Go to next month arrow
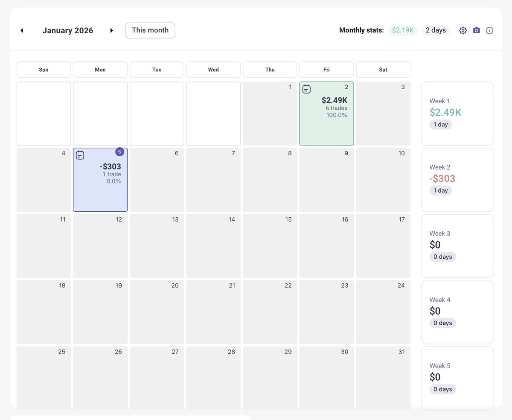This screenshot has width=512, height=420. tap(112, 31)
